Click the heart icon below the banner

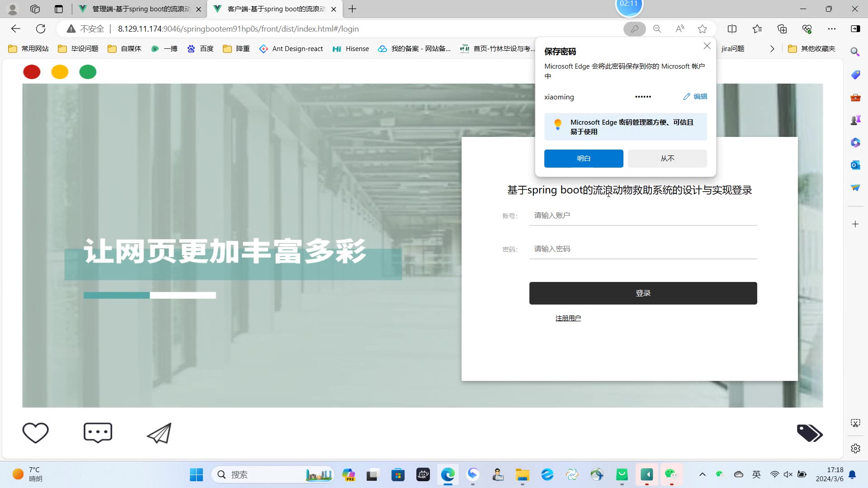tap(36, 433)
